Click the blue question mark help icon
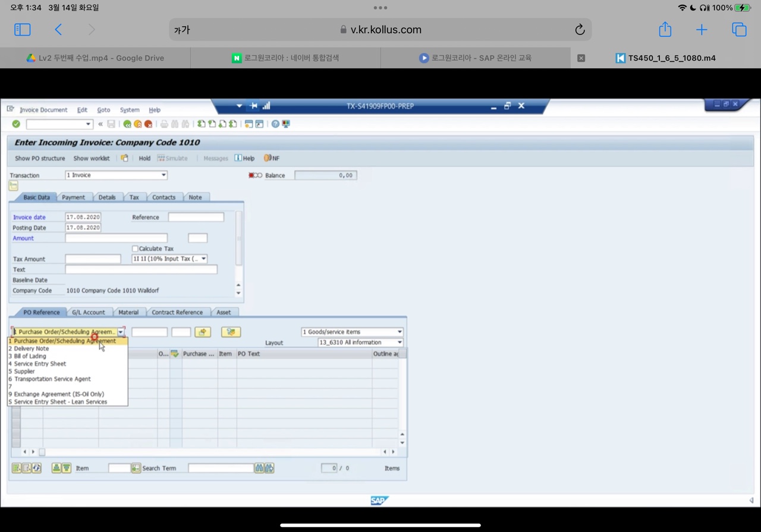 (275, 124)
